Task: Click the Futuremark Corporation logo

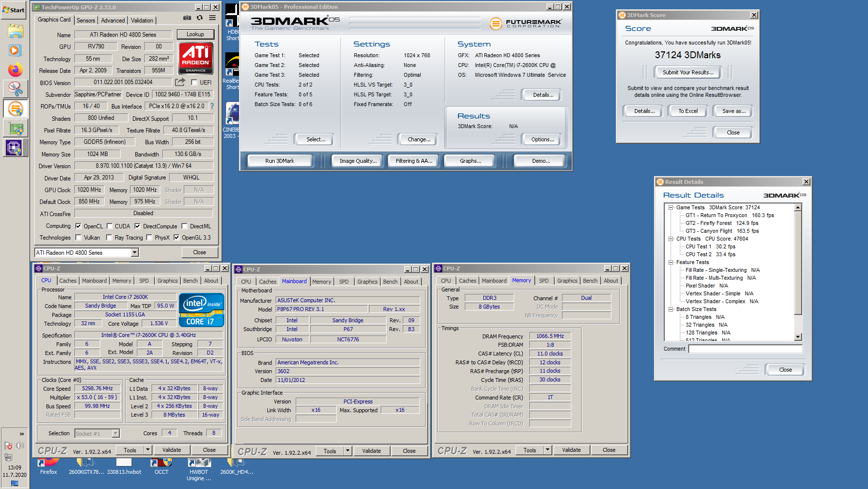Action: (x=526, y=23)
